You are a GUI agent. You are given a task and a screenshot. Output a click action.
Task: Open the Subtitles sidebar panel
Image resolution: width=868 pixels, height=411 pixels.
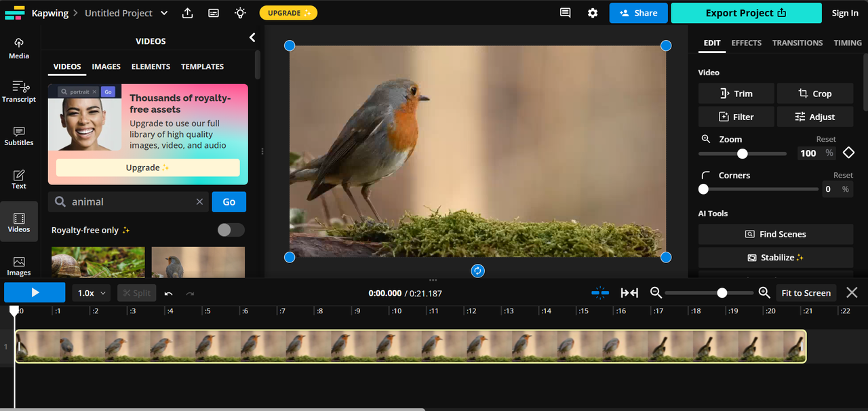point(19,135)
